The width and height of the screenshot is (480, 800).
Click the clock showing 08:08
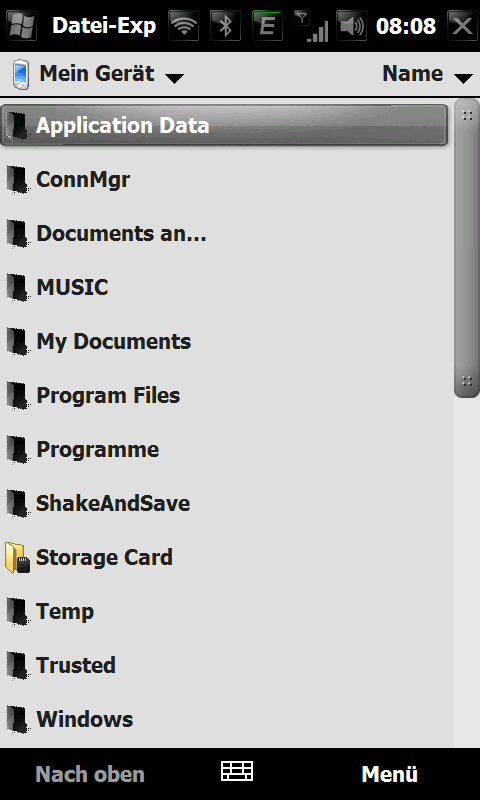coord(406,26)
